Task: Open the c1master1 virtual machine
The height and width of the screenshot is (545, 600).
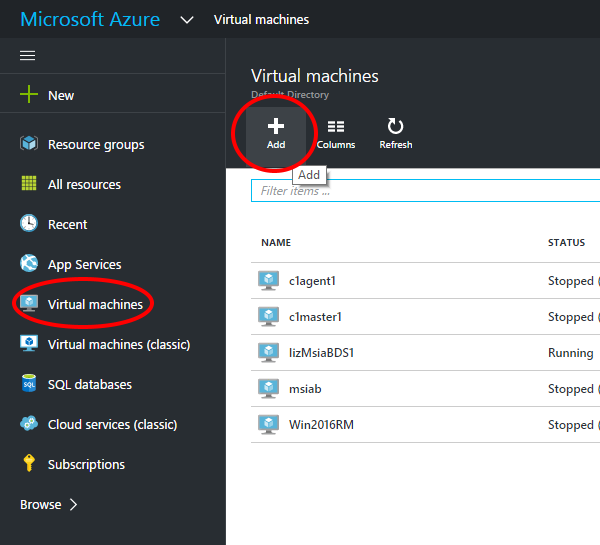Action: pos(315,317)
